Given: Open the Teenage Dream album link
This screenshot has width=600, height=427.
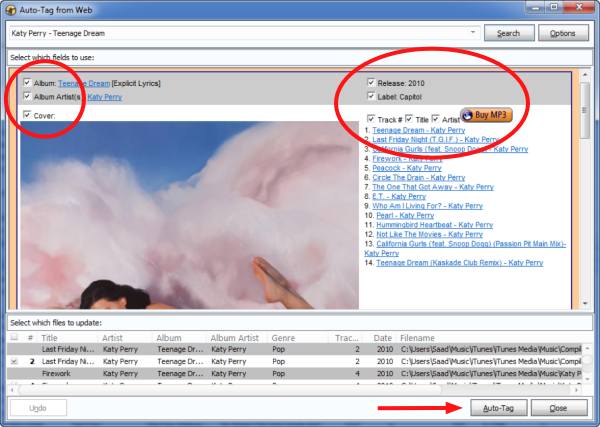Looking at the screenshot, I should coord(84,83).
